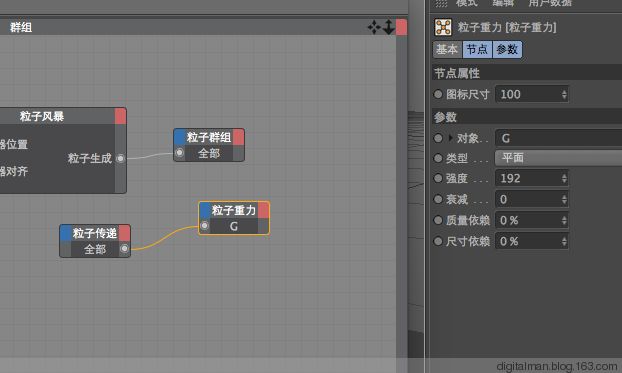
Task: Click the attributes panel grip icon
Action: pos(441,4)
